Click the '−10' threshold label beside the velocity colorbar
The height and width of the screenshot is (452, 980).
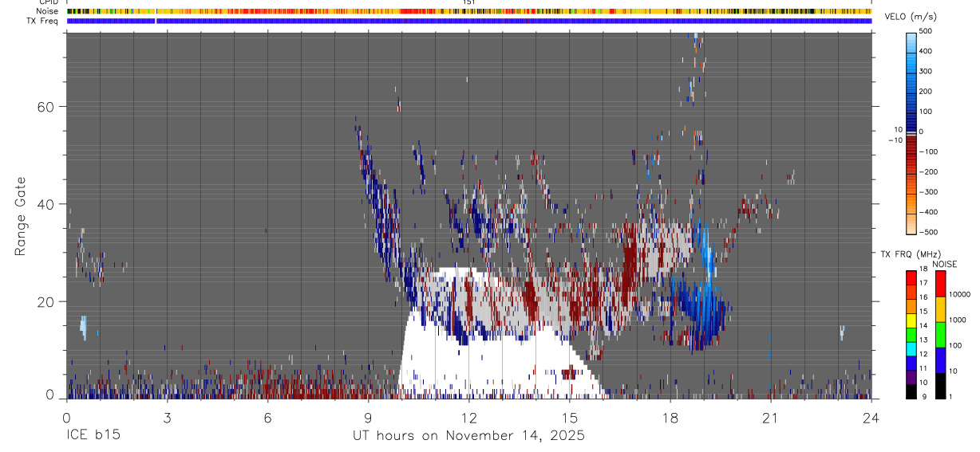[x=895, y=140]
